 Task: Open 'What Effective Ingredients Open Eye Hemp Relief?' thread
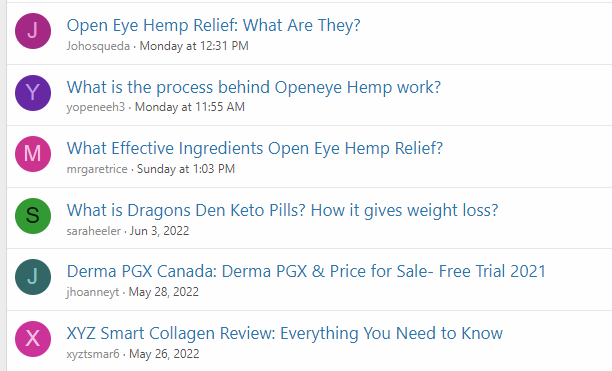(x=255, y=148)
